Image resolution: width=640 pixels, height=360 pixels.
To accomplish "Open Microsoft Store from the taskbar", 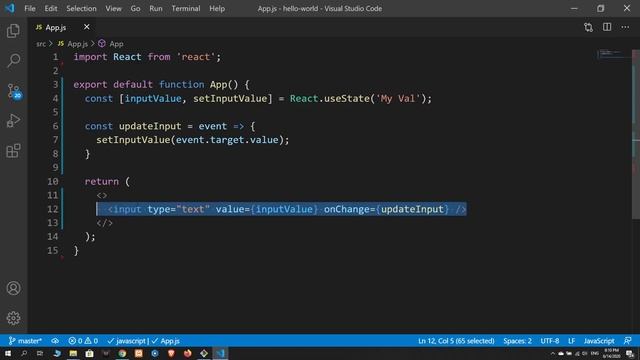I will click(x=89, y=353).
